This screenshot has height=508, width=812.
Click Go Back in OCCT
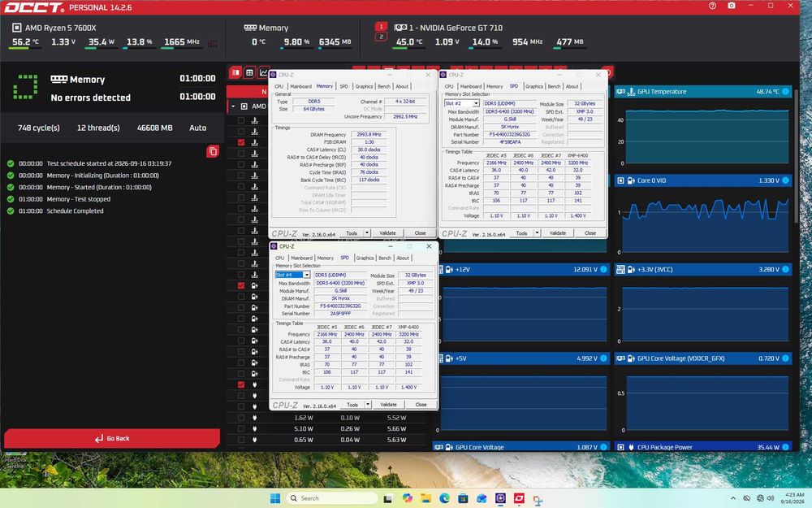pos(112,439)
